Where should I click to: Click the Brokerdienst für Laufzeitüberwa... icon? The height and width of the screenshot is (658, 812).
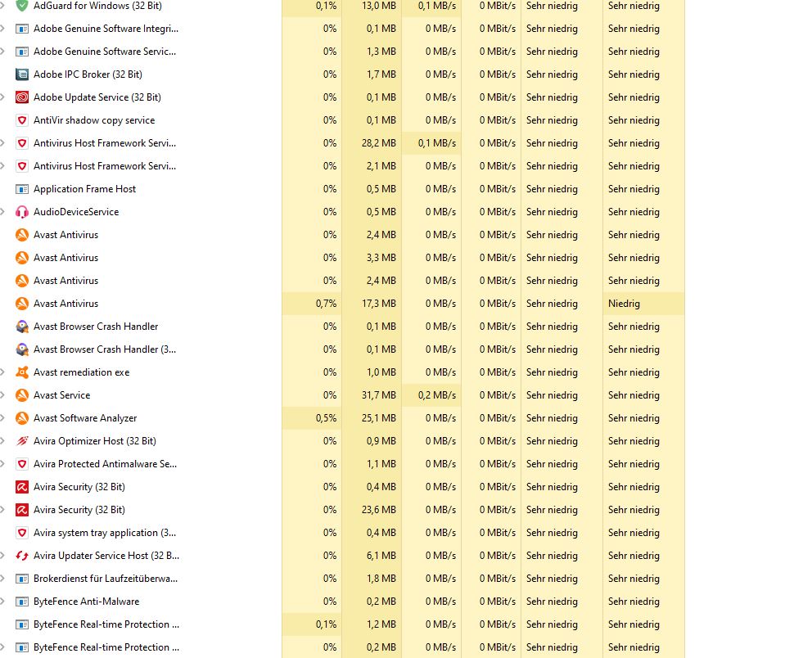22,579
